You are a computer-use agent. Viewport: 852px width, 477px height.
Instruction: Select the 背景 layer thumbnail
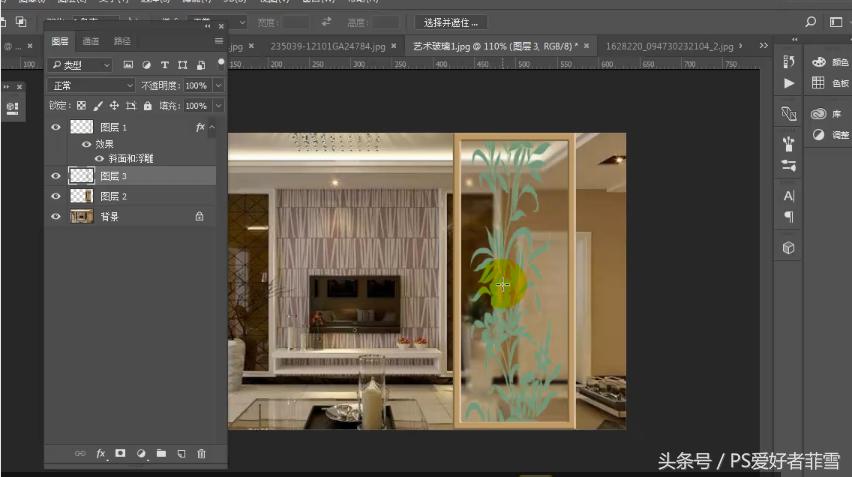coord(82,216)
